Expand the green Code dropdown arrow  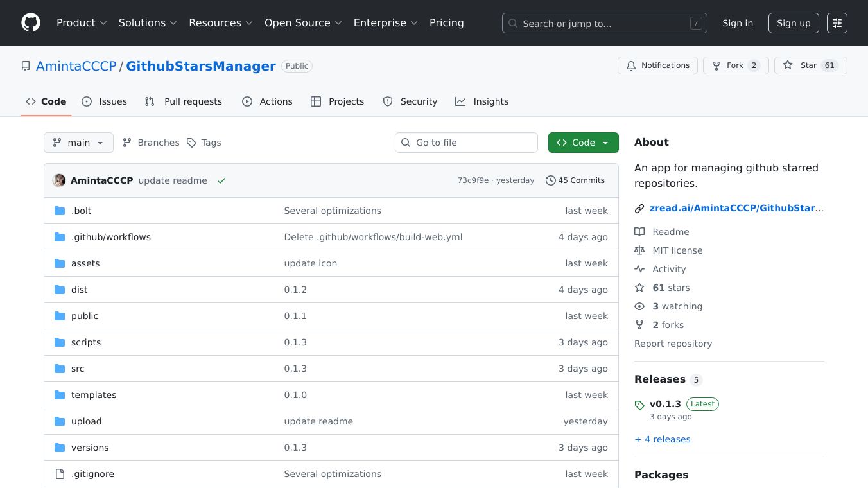click(604, 143)
